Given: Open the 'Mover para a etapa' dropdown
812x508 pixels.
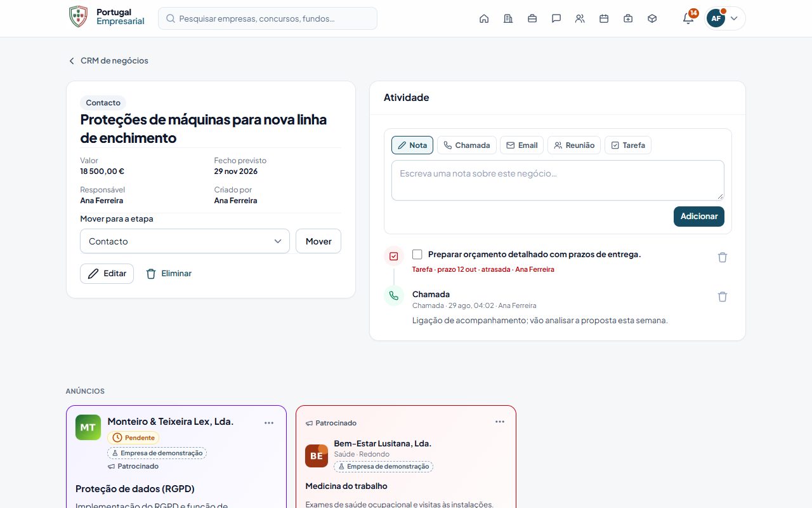Looking at the screenshot, I should click(x=185, y=241).
